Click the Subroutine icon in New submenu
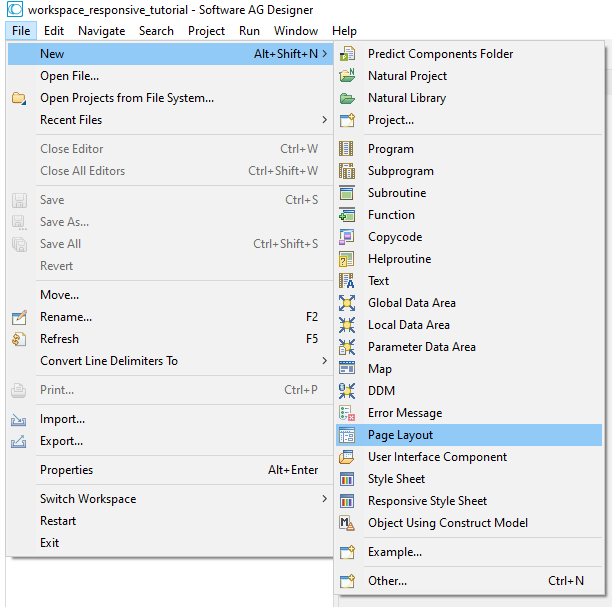 coord(347,193)
